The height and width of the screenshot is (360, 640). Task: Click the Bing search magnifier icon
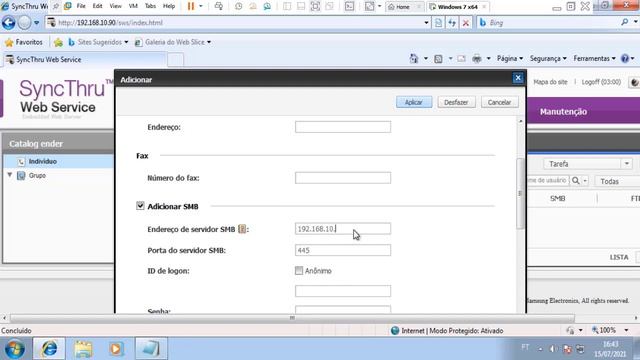click(x=624, y=22)
